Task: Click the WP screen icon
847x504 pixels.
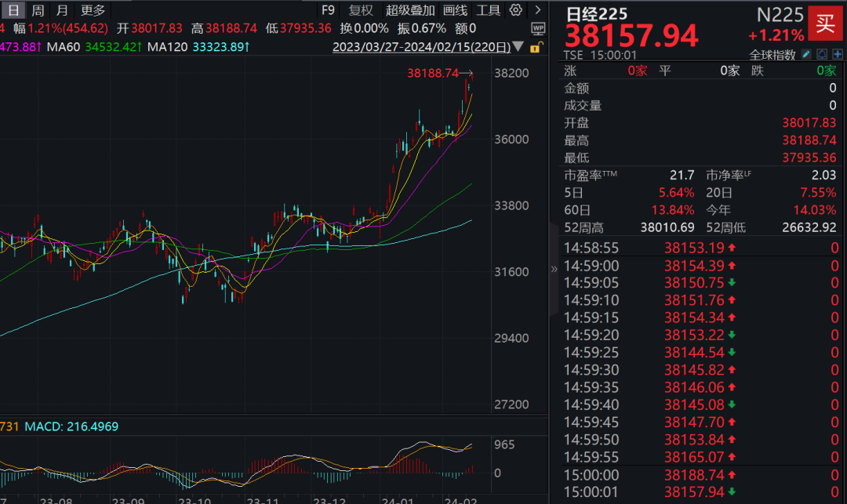Action: tap(538, 28)
